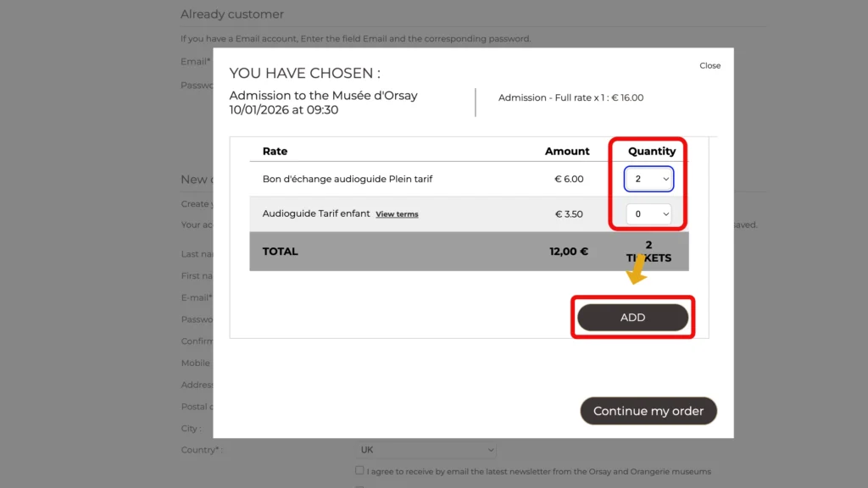
Task: Tick the newsletter subscription checkbox
Action: pos(360,470)
